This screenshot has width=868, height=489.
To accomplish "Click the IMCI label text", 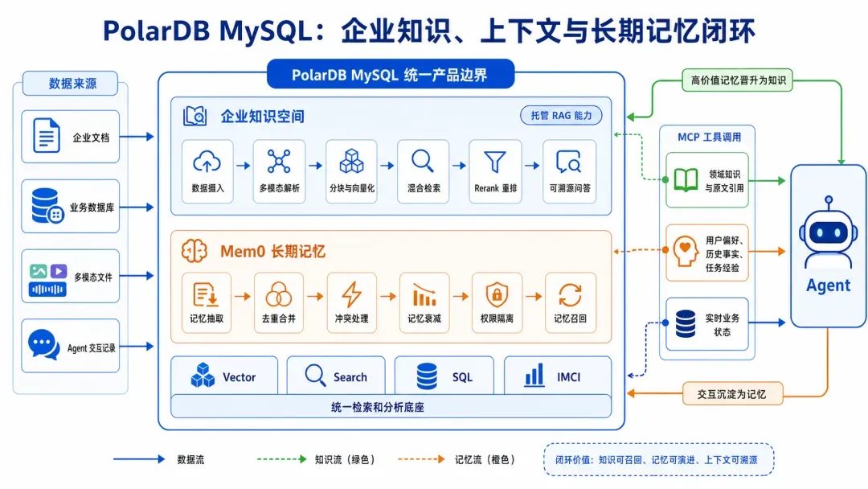I will point(568,377).
